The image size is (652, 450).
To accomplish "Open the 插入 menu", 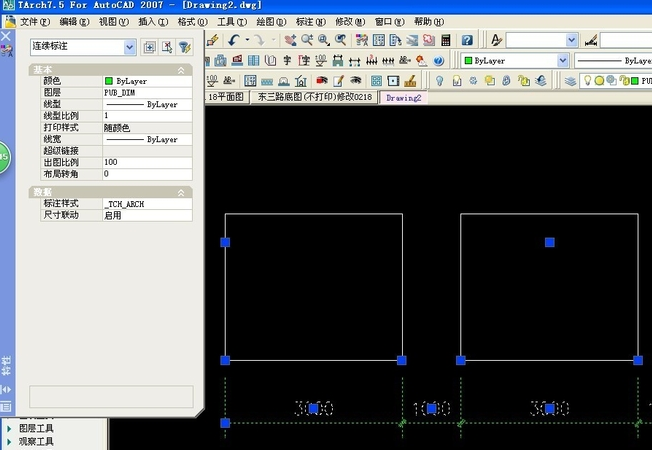I will [x=153, y=22].
